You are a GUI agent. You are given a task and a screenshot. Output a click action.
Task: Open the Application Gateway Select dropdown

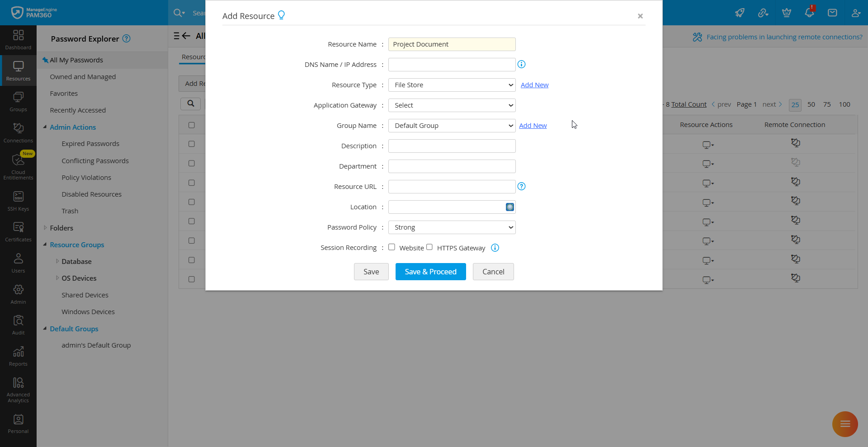(x=452, y=105)
